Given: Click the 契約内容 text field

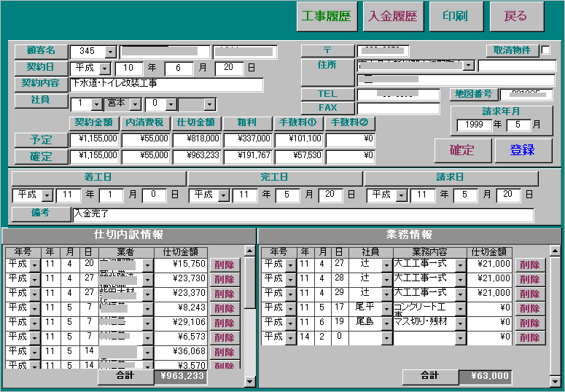Looking at the screenshot, I should tap(166, 85).
